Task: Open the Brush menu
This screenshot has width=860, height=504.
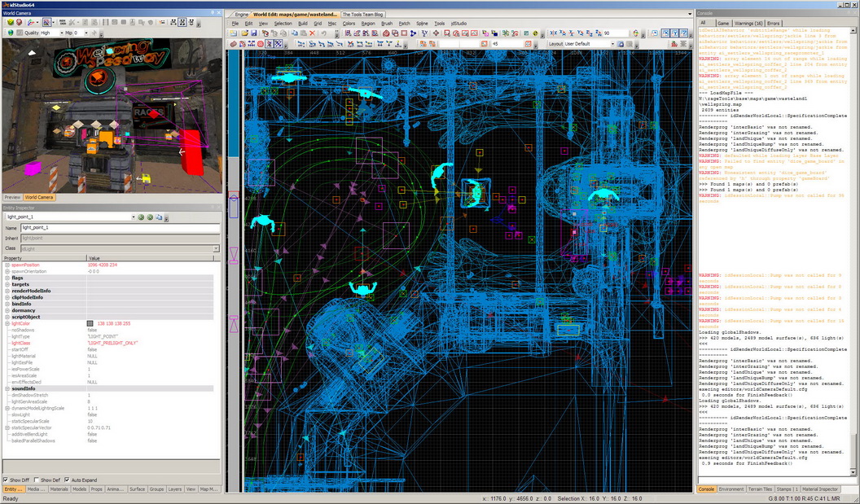Action: [x=387, y=24]
